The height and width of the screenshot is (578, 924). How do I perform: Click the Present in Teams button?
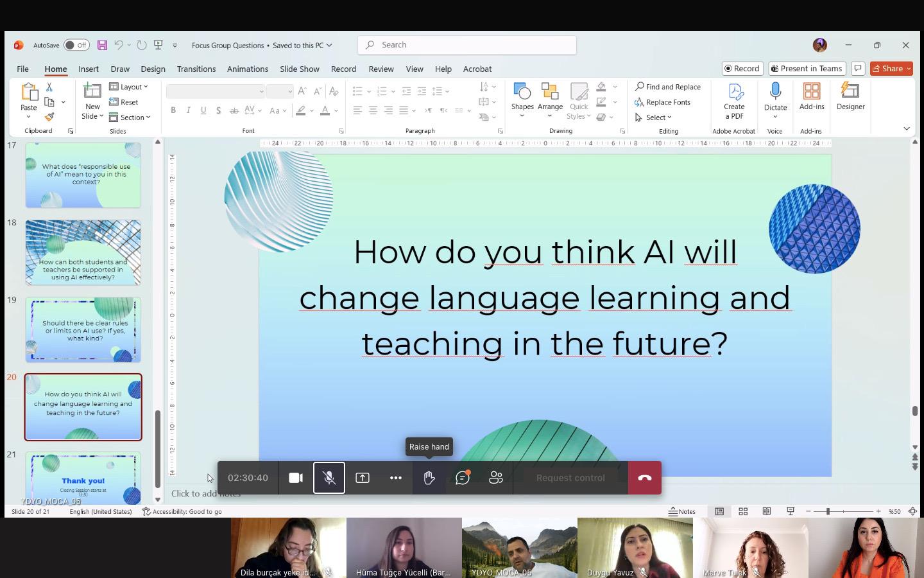(x=807, y=69)
